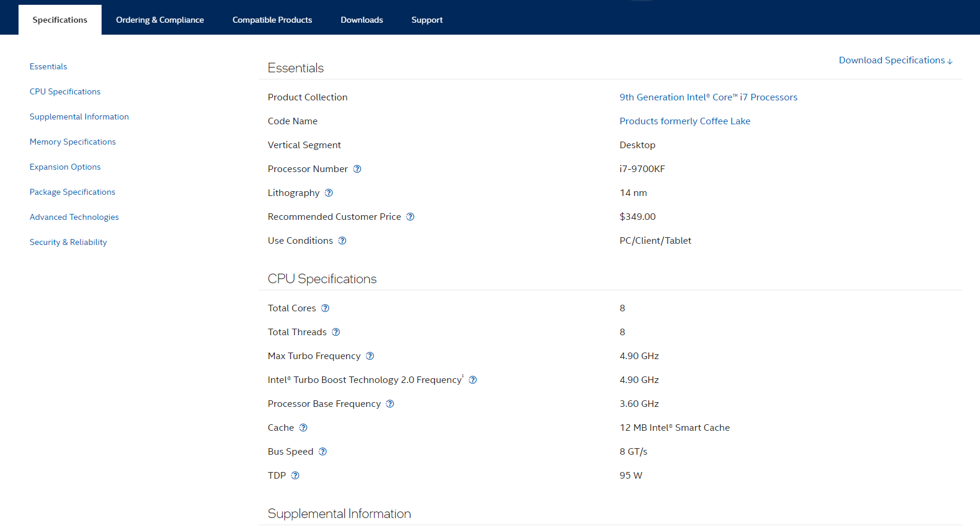
Task: Click Download Specifications link
Action: pyautogui.click(x=896, y=60)
